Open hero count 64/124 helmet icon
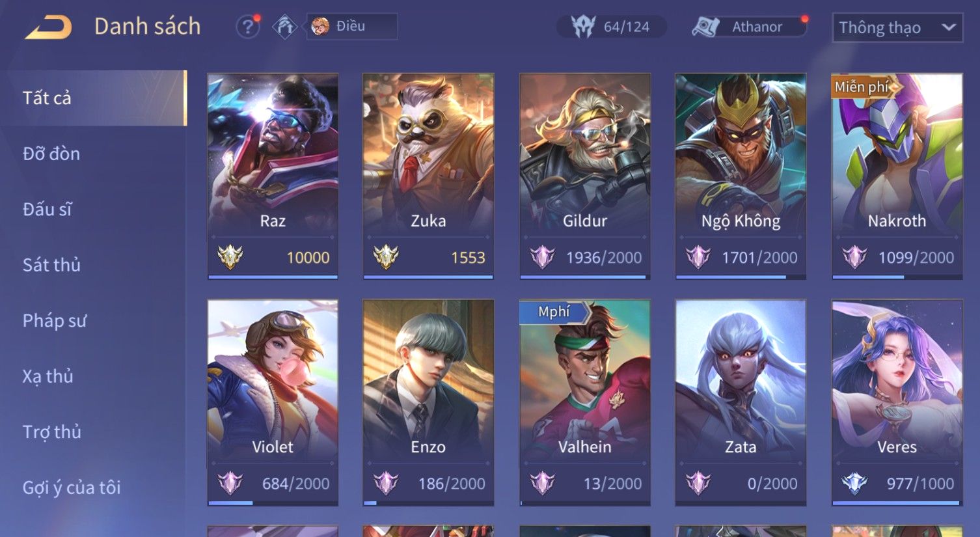 click(583, 27)
